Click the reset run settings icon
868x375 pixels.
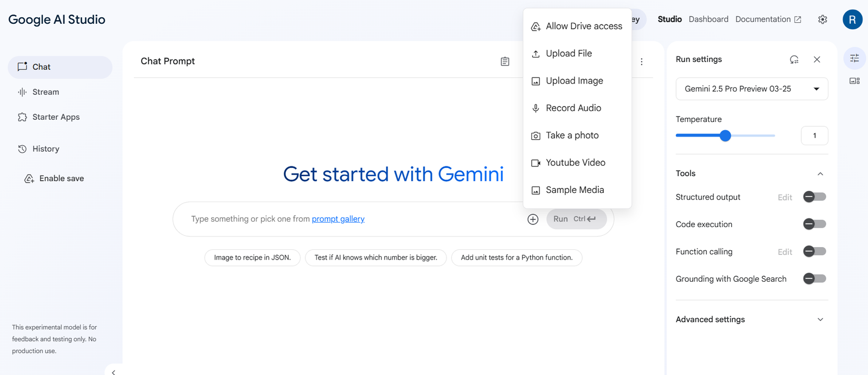point(794,60)
